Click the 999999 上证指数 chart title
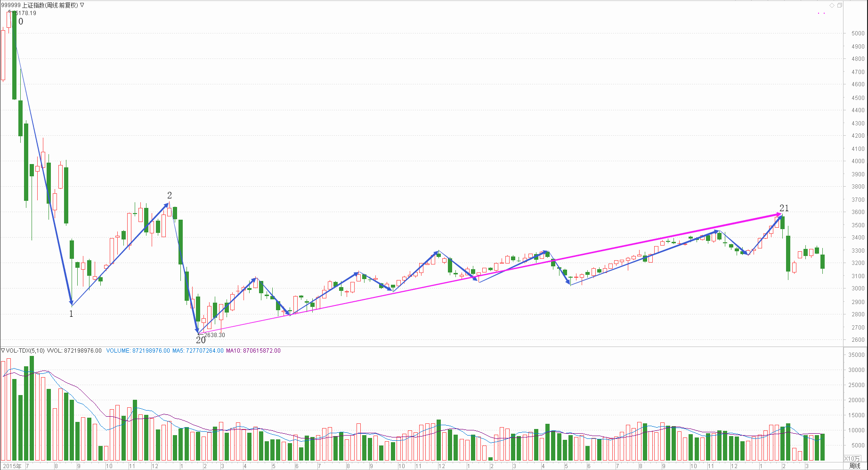 (x=40, y=5)
